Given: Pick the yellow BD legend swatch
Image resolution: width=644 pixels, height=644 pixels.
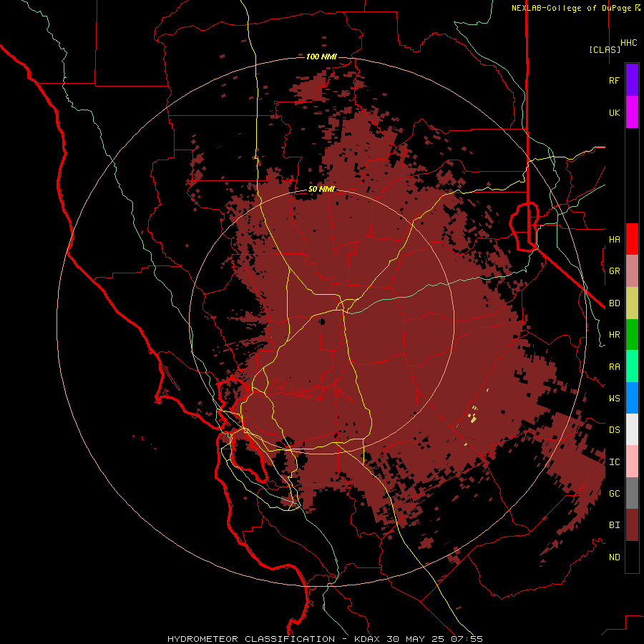Looking at the screenshot, I should tap(632, 303).
